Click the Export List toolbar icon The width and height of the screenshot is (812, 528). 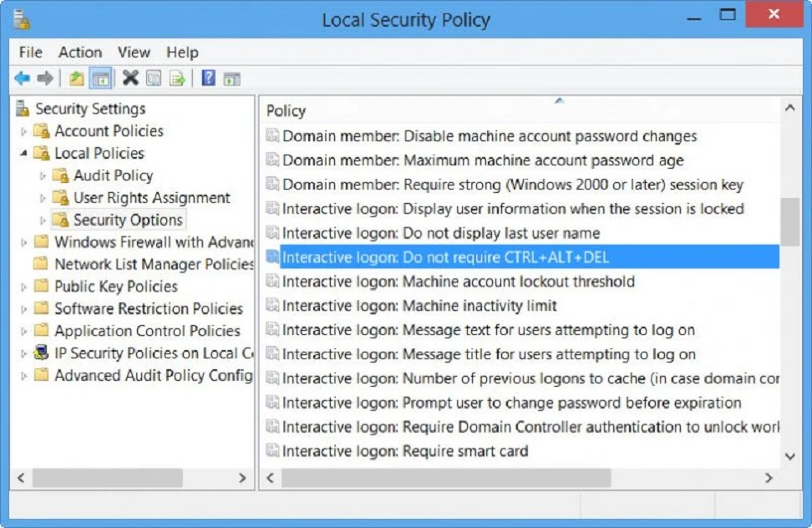pyautogui.click(x=177, y=79)
